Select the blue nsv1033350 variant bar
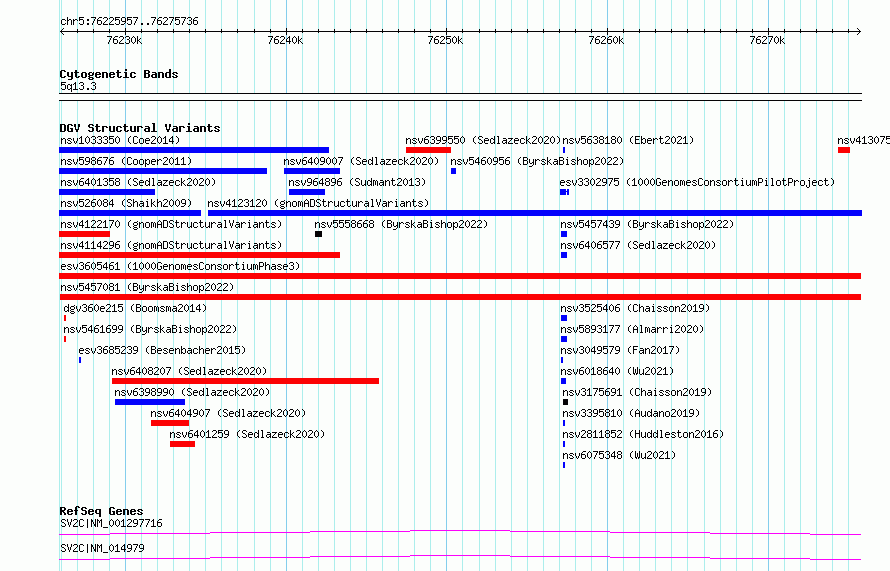 click(x=194, y=150)
